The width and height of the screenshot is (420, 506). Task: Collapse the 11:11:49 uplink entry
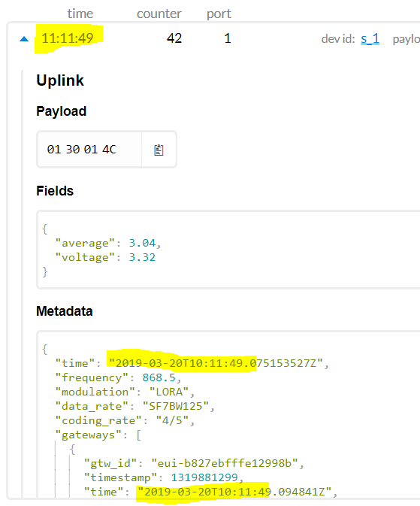coord(24,39)
